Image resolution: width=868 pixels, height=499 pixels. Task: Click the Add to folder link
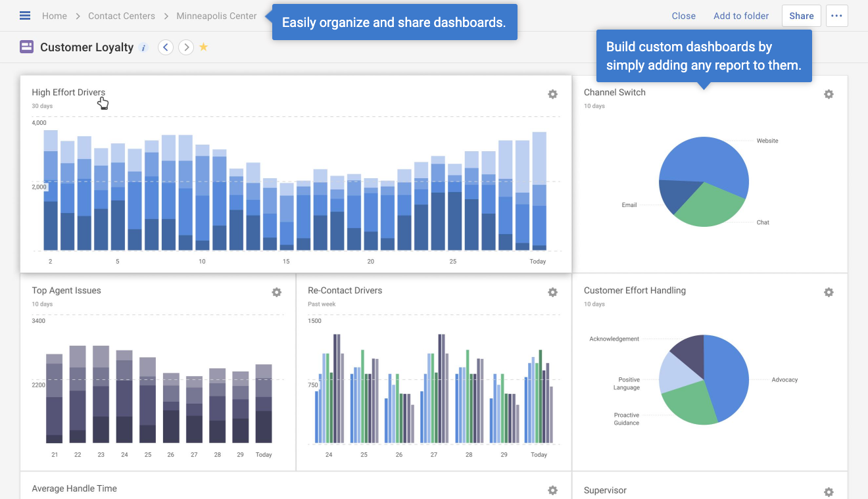(741, 15)
